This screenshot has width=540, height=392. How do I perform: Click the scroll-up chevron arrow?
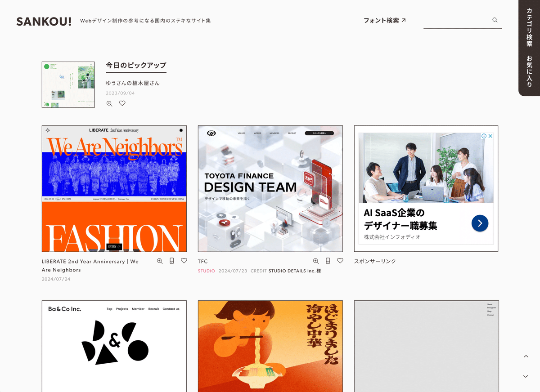526,356
